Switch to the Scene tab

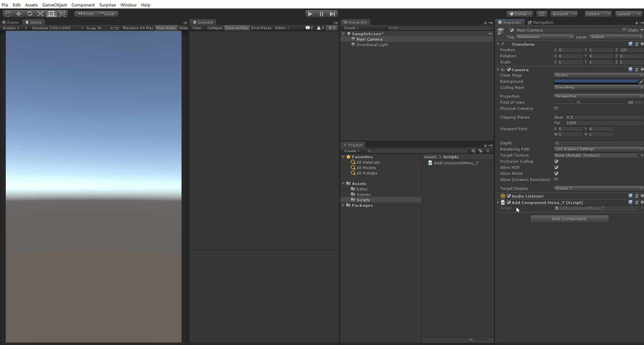pos(11,22)
